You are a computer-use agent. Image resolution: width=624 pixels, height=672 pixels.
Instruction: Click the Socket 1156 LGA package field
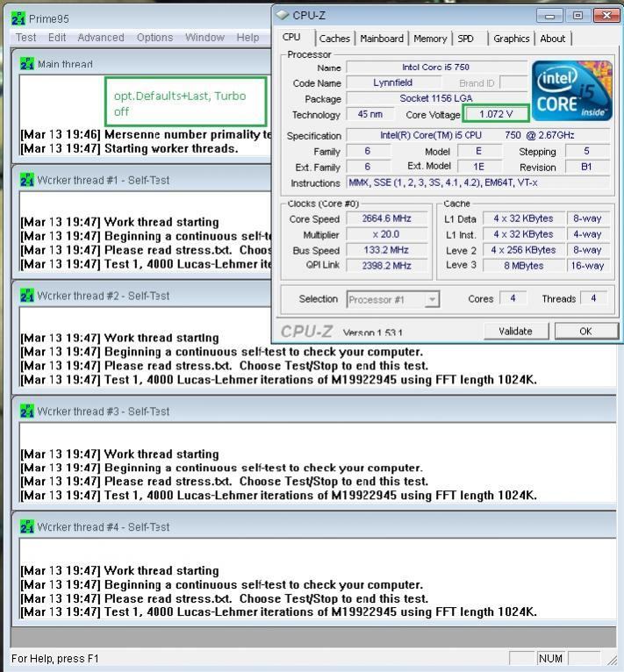(436, 98)
